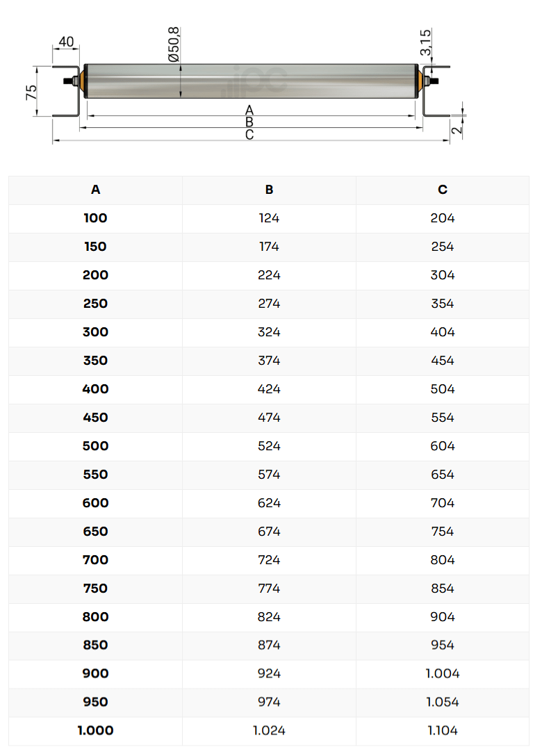This screenshot has height=756, width=542.
Task: Click the 1.104 value in column C
Action: [442, 730]
